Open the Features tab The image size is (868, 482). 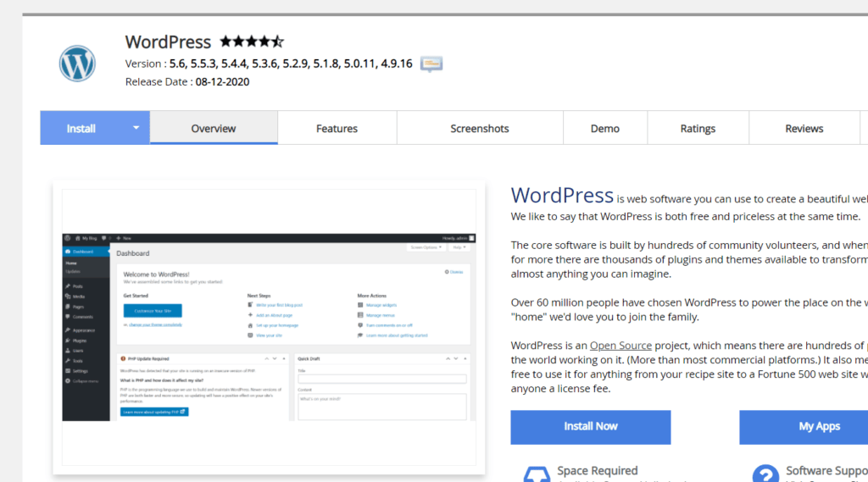[337, 129]
